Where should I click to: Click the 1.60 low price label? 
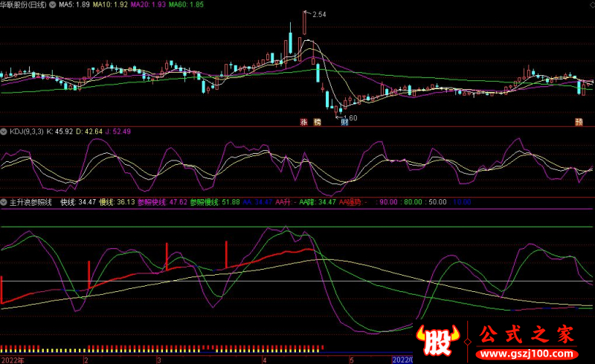click(350, 118)
